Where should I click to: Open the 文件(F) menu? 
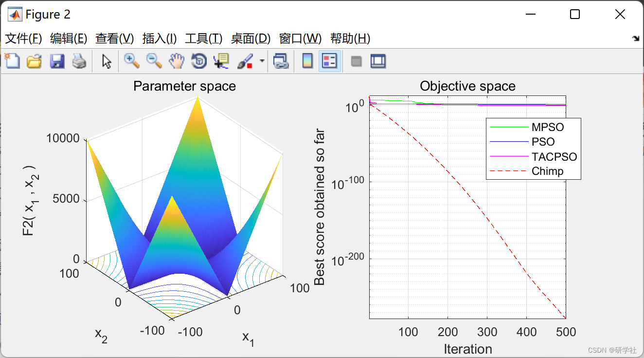pos(23,38)
